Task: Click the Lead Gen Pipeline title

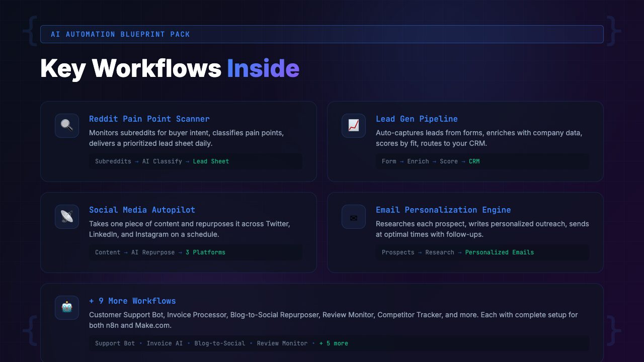Action: pyautogui.click(x=417, y=119)
